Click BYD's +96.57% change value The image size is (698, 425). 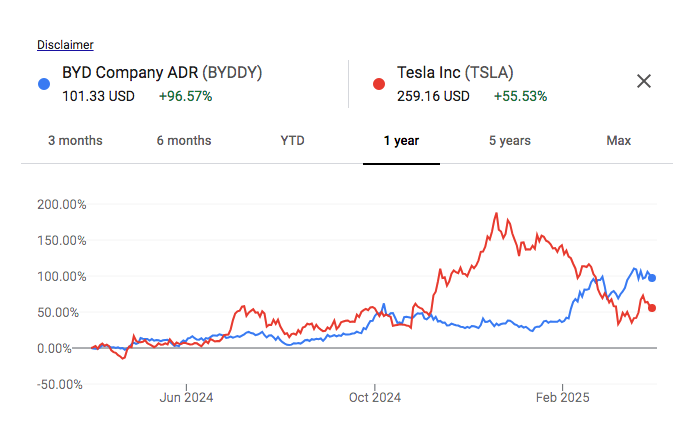(x=185, y=96)
